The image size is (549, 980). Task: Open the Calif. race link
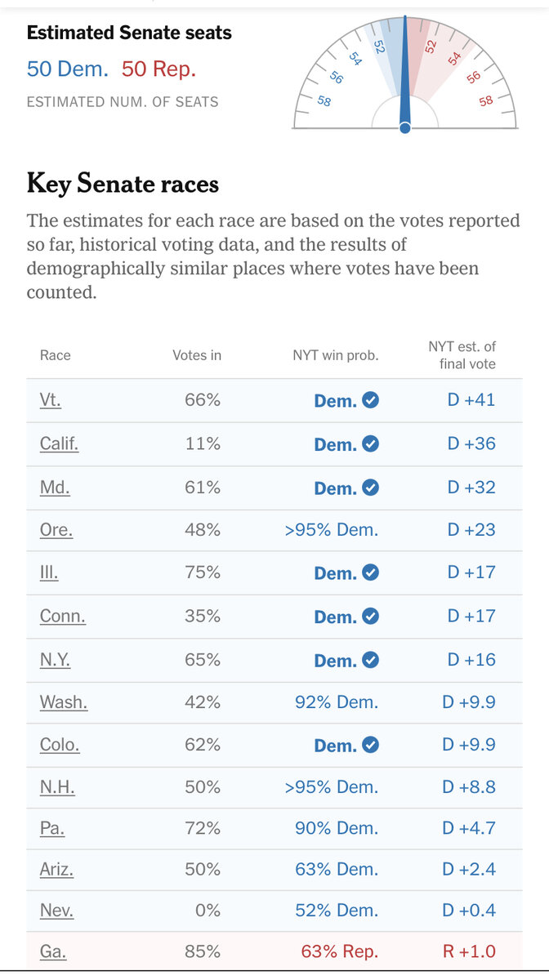59,443
